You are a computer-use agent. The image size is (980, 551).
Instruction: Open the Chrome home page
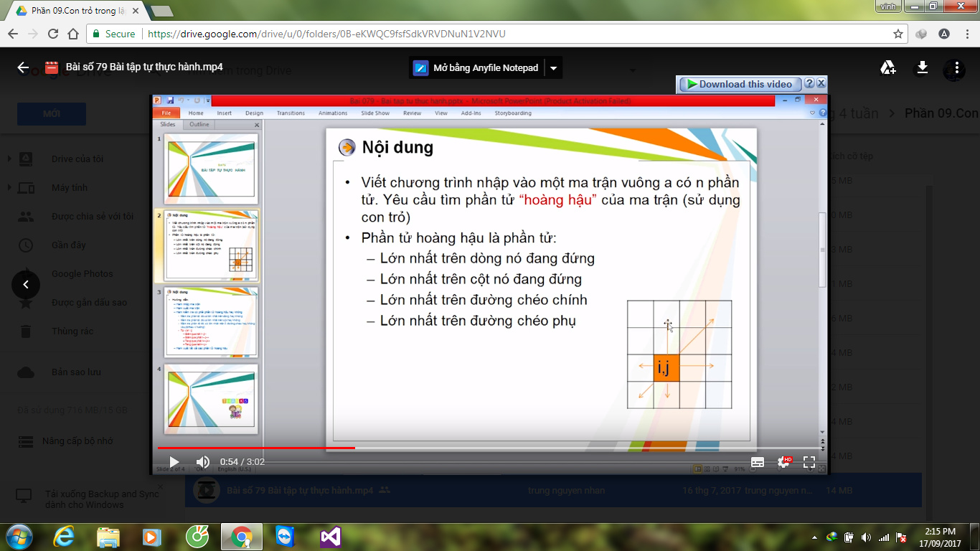(73, 34)
